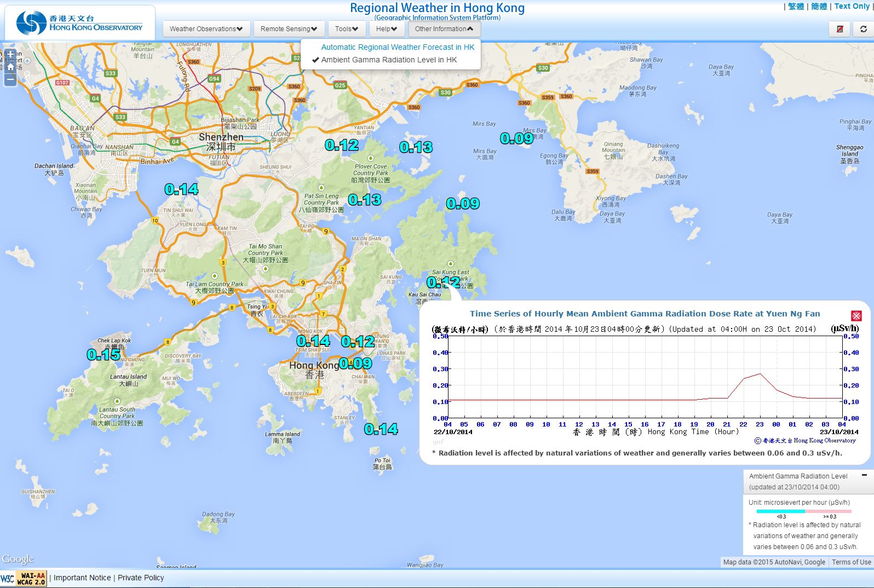This screenshot has height=588, width=874.
Task: Select the 0.09 reading beside Hong Kong label
Action: (x=355, y=364)
